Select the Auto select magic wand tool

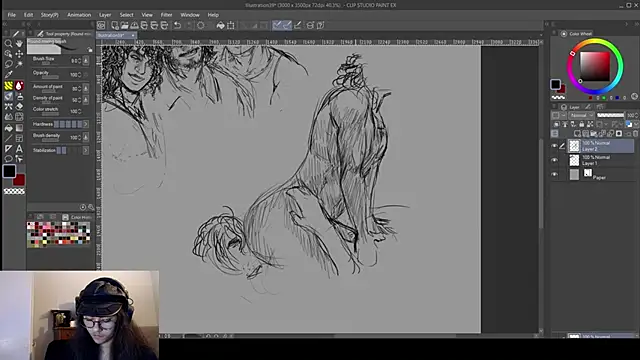19,64
